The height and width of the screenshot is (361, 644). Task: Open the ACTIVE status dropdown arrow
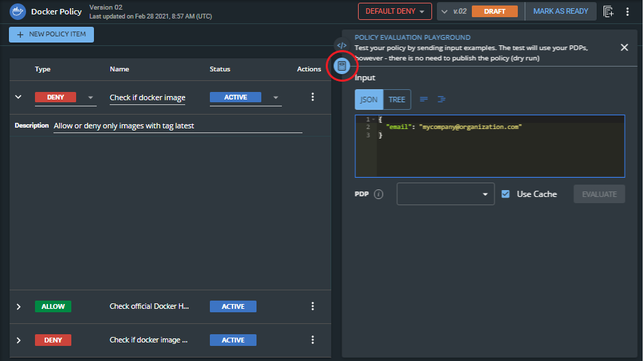point(276,97)
